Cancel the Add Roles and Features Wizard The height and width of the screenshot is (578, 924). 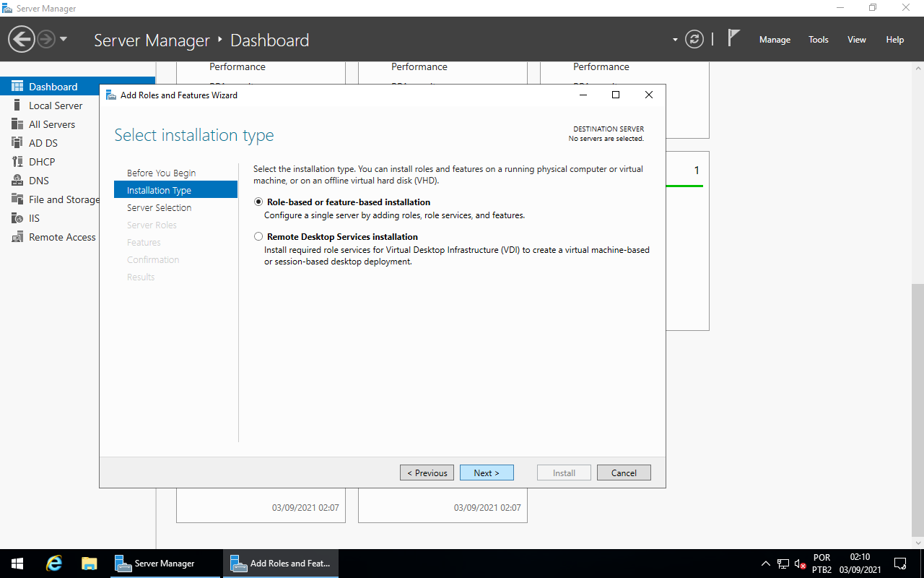coord(624,473)
